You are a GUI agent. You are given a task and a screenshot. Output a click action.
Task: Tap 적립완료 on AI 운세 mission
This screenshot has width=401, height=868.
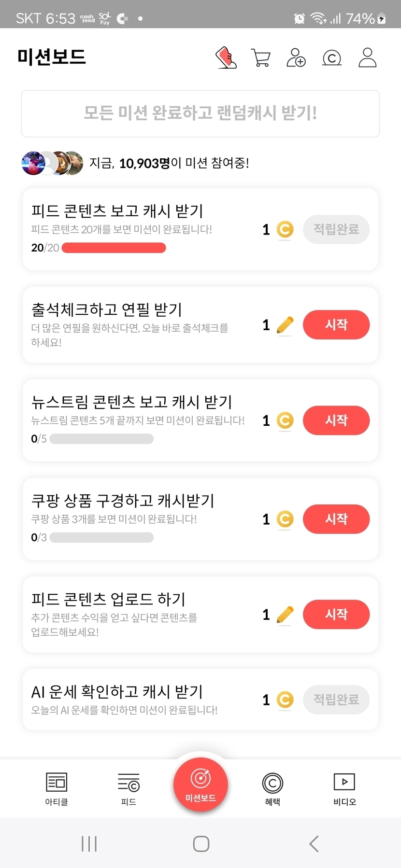click(336, 700)
